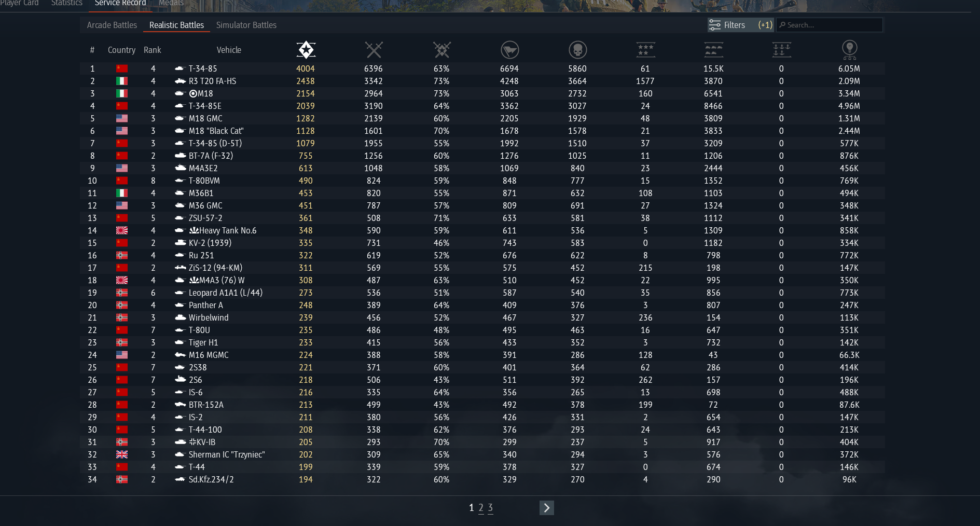Screen dimensions: 980x526
Task: Select T-80U vehicle row
Action: pyautogui.click(x=482, y=330)
